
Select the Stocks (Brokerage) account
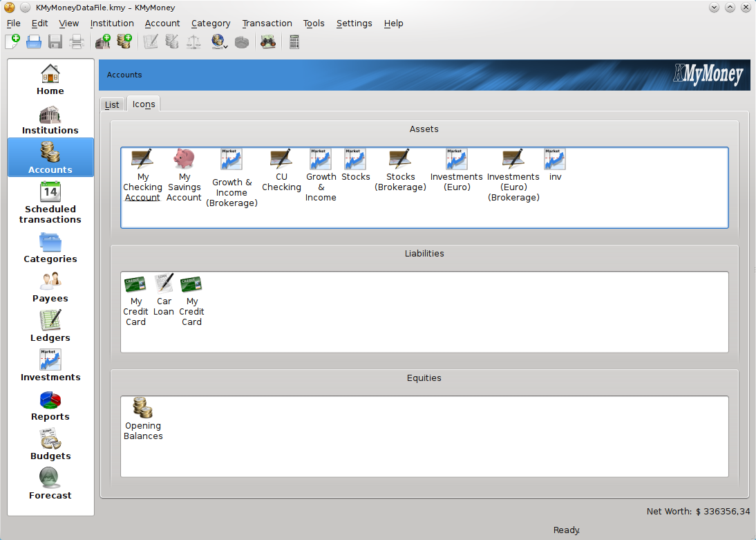click(401, 170)
